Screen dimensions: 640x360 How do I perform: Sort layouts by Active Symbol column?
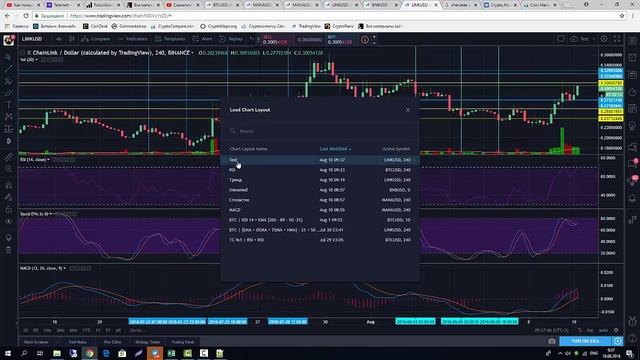point(396,149)
